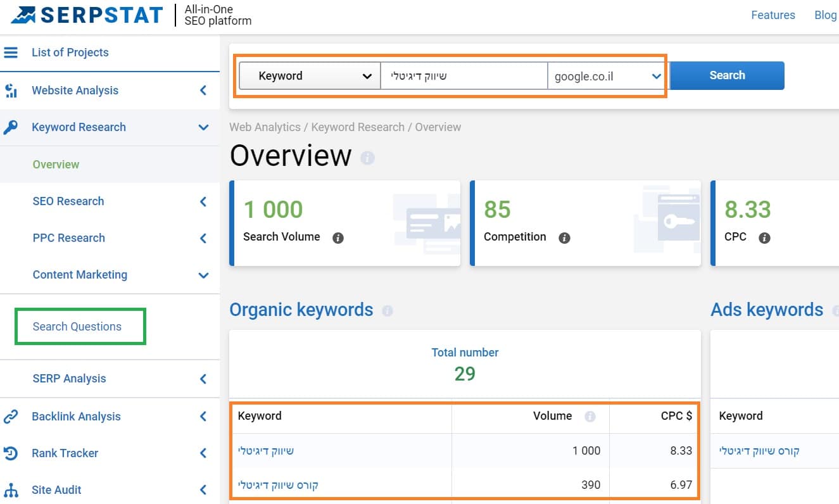Expand the Rank Tracker menu chevron
This screenshot has height=504, width=839.
point(203,453)
